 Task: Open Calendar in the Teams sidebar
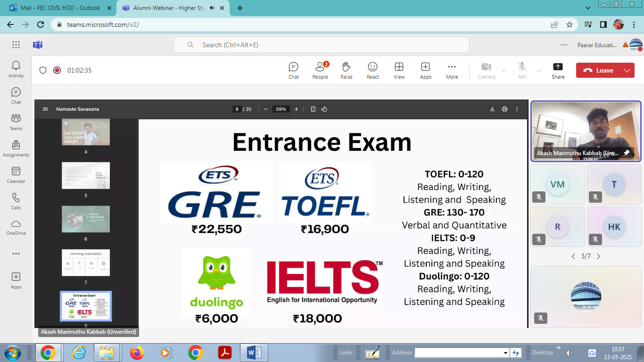(x=16, y=174)
